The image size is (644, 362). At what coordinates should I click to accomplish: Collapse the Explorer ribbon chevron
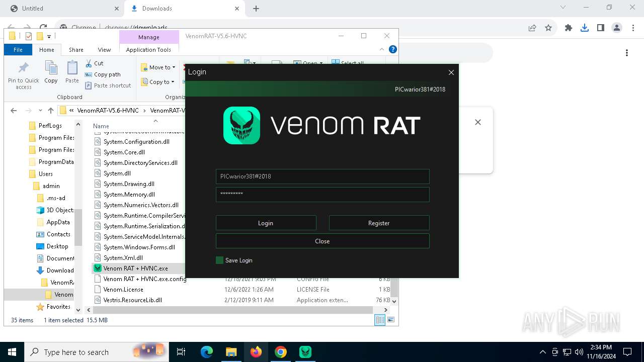click(382, 49)
